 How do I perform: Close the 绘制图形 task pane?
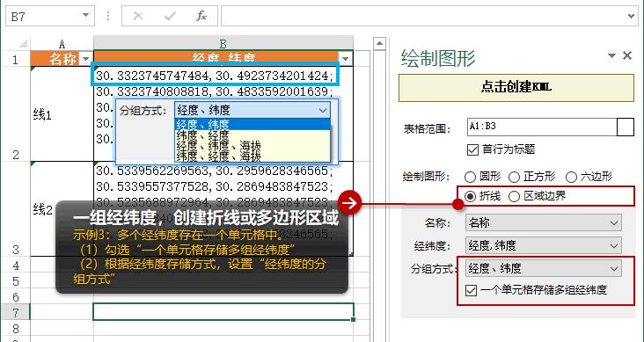click(627, 55)
